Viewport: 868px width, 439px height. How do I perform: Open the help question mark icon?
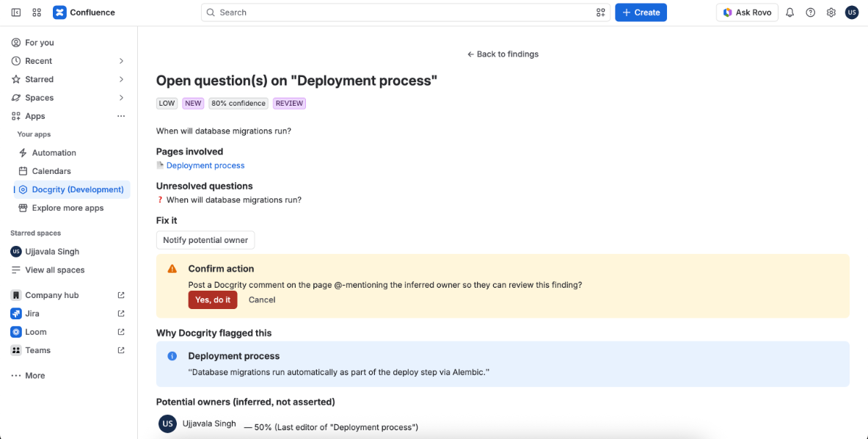tap(811, 12)
